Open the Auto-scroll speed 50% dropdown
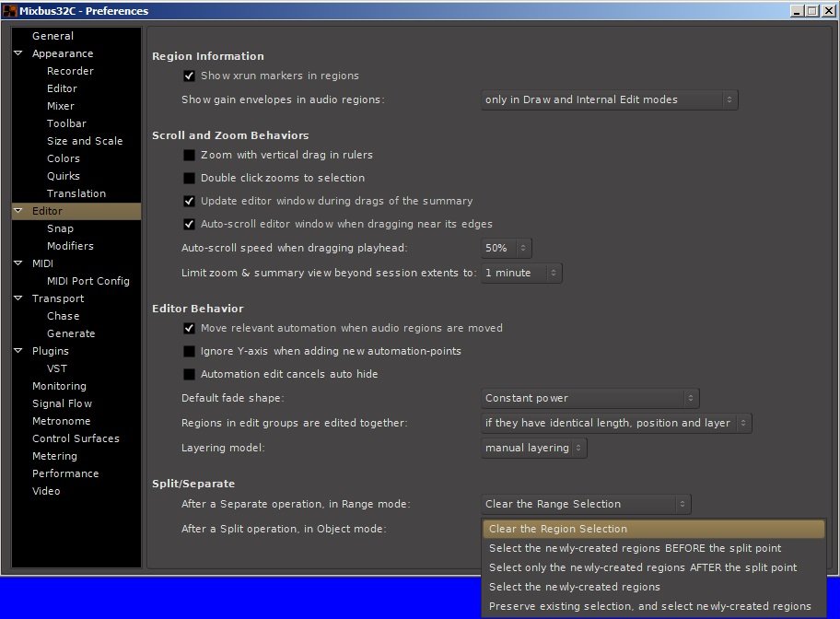840x619 pixels. (507, 248)
